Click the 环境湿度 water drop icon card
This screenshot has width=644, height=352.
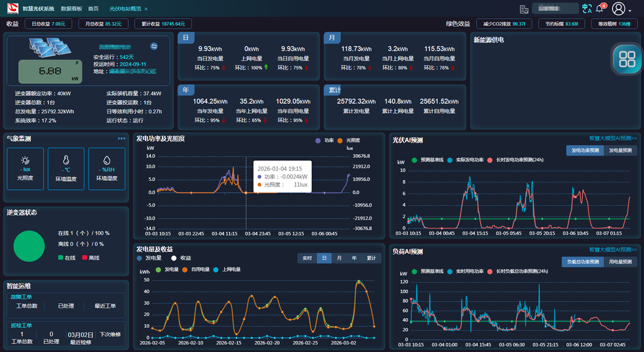[x=107, y=168]
